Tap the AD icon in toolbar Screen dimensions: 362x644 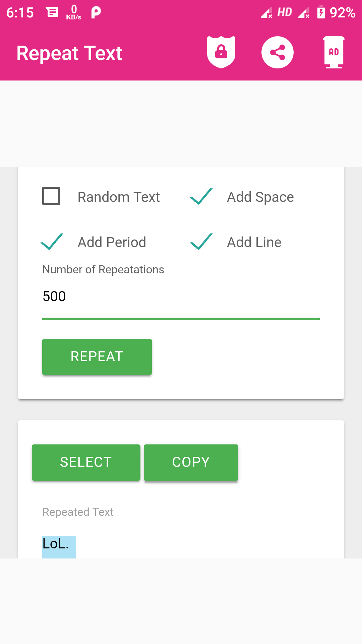coord(334,52)
